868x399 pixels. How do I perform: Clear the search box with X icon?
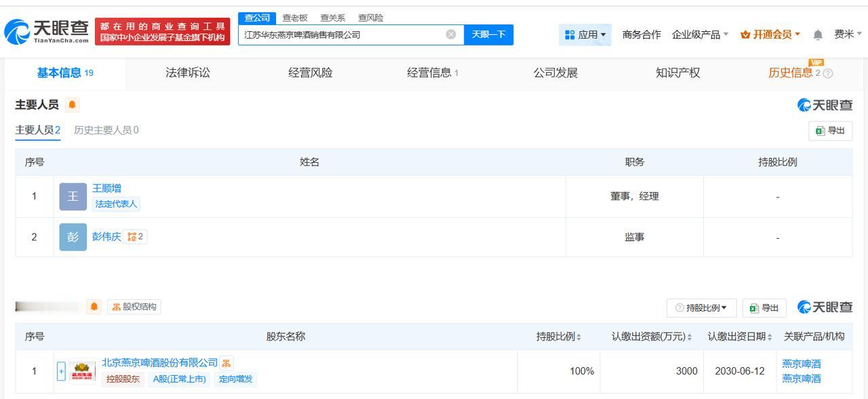[451, 35]
